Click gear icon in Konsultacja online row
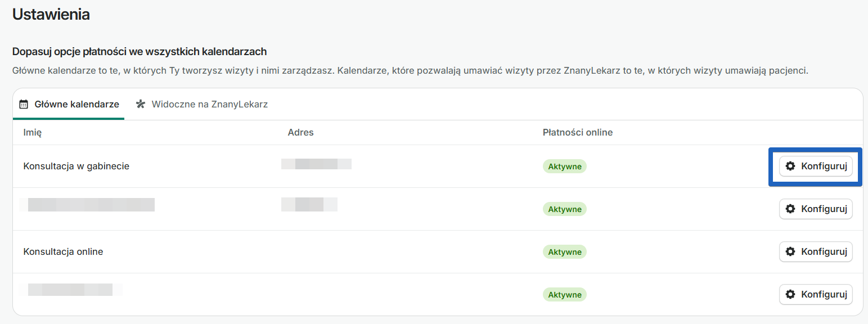Viewport: 868px width, 324px height. pos(790,251)
